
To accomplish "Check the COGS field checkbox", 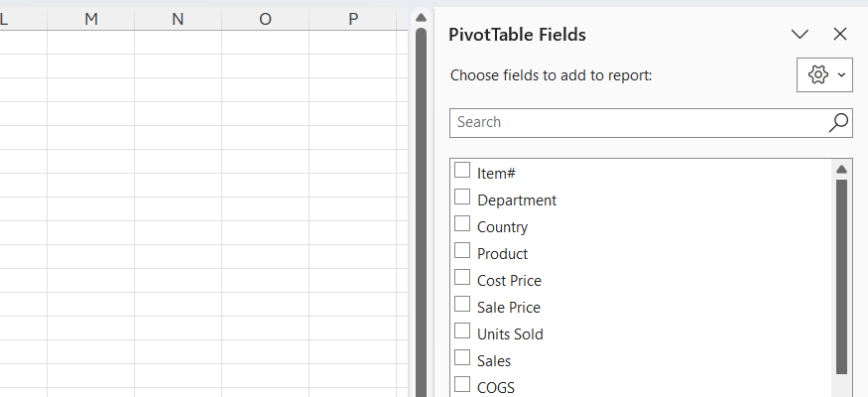I will pyautogui.click(x=462, y=384).
